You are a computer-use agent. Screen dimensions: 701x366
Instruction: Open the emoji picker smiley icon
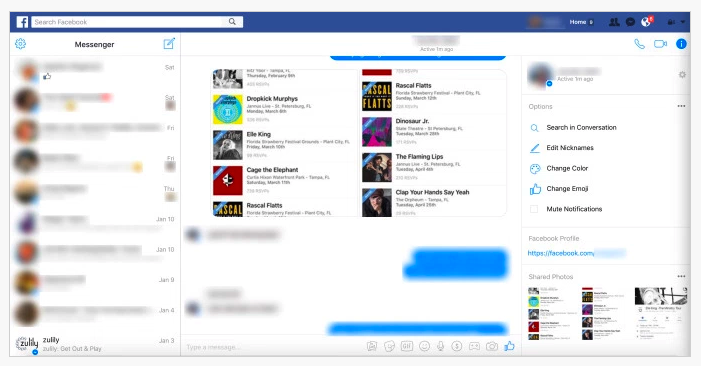click(x=424, y=346)
